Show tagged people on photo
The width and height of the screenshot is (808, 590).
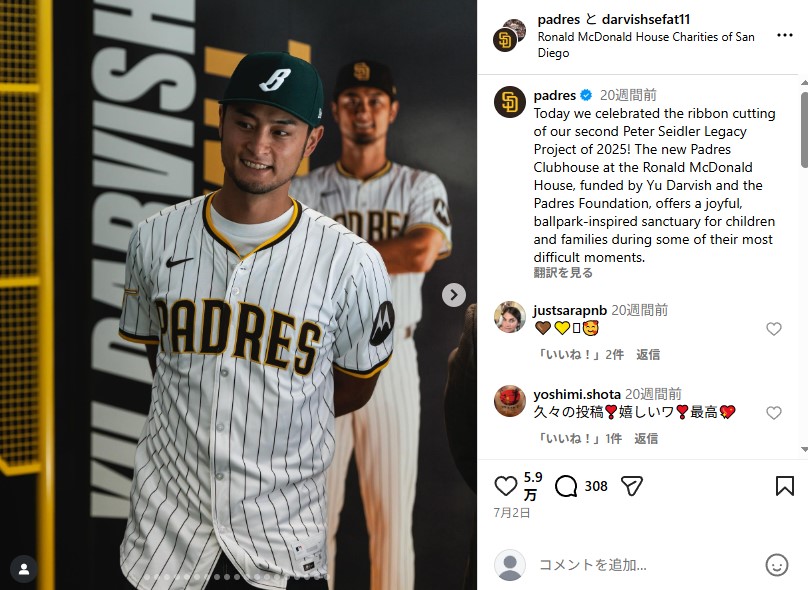click(24, 569)
